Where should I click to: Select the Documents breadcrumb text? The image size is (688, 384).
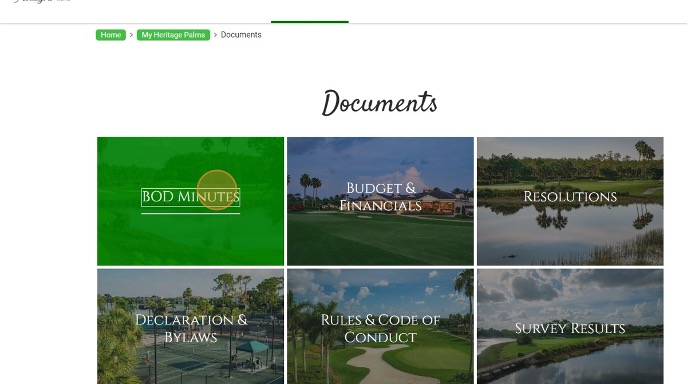[x=241, y=35]
